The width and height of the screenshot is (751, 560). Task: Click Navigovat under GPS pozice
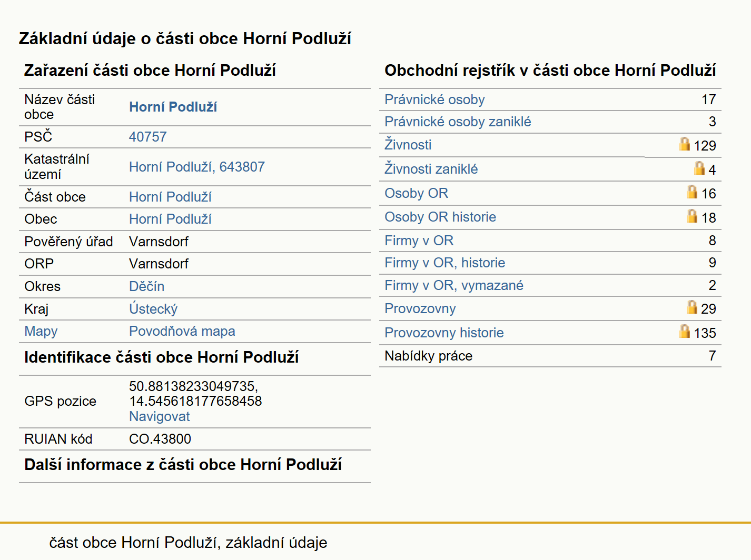coord(159,416)
